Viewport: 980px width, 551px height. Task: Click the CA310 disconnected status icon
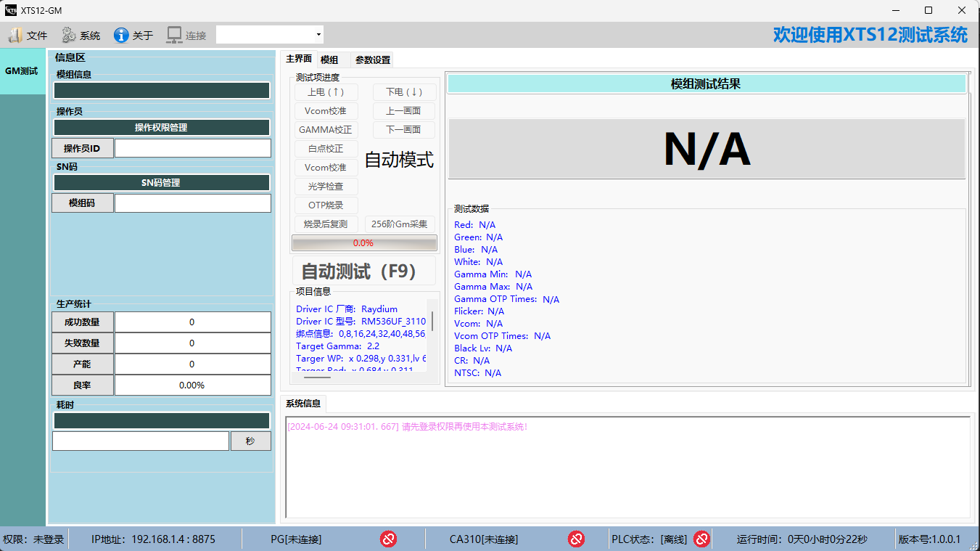pos(576,539)
